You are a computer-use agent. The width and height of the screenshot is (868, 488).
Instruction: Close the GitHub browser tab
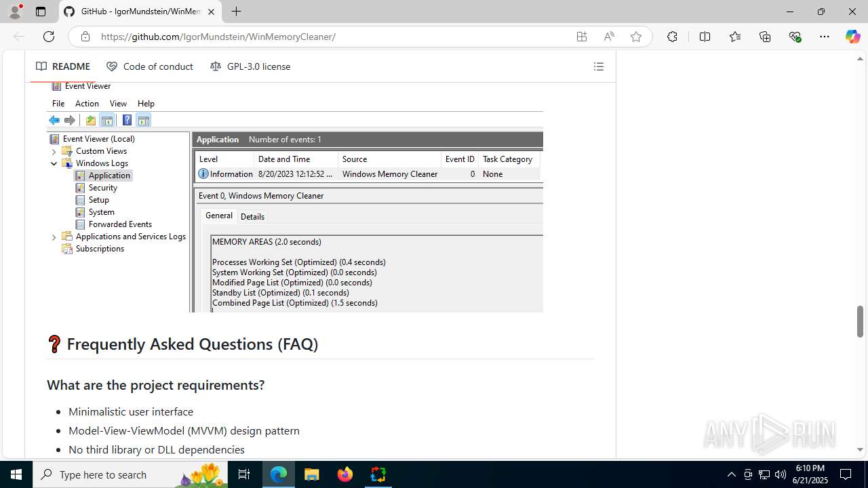[x=211, y=12]
